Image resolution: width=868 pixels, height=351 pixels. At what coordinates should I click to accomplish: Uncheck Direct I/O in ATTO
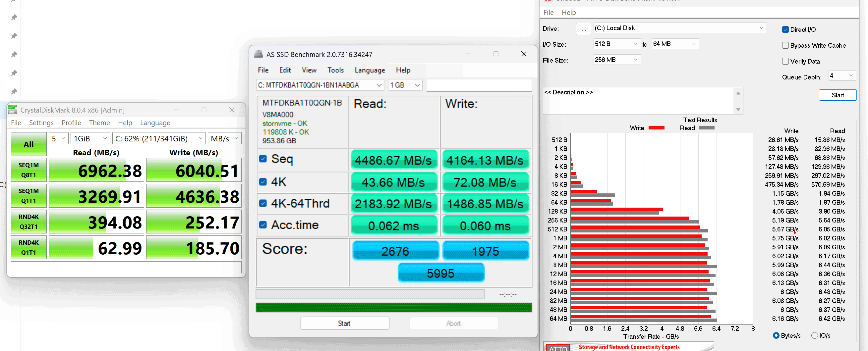tap(785, 29)
